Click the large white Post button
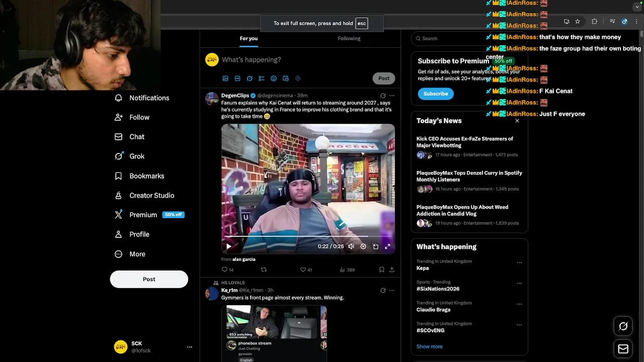The width and height of the screenshot is (644, 362). pyautogui.click(x=149, y=279)
